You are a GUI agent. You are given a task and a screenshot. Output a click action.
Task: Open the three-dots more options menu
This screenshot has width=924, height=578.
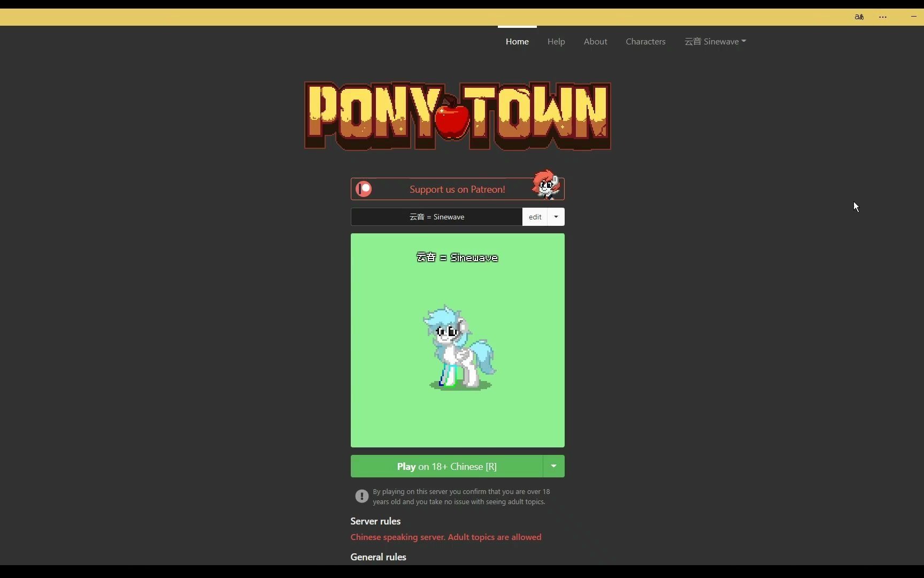click(883, 17)
